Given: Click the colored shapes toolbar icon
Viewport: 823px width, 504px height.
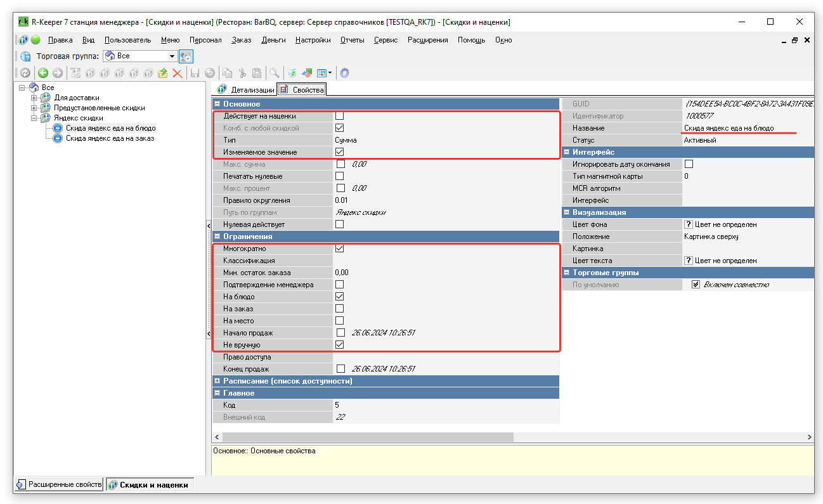Looking at the screenshot, I should coord(307,73).
